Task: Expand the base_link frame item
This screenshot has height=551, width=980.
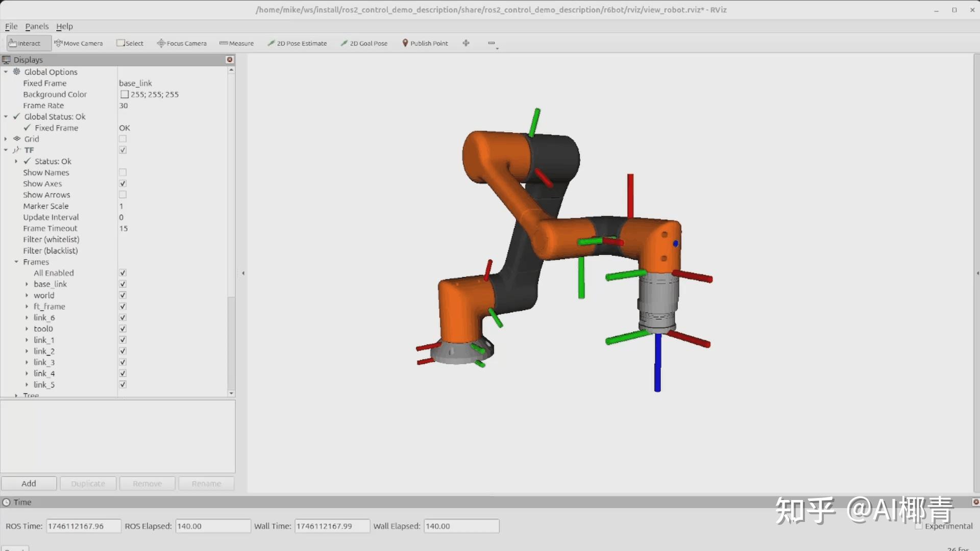Action: pyautogui.click(x=27, y=284)
